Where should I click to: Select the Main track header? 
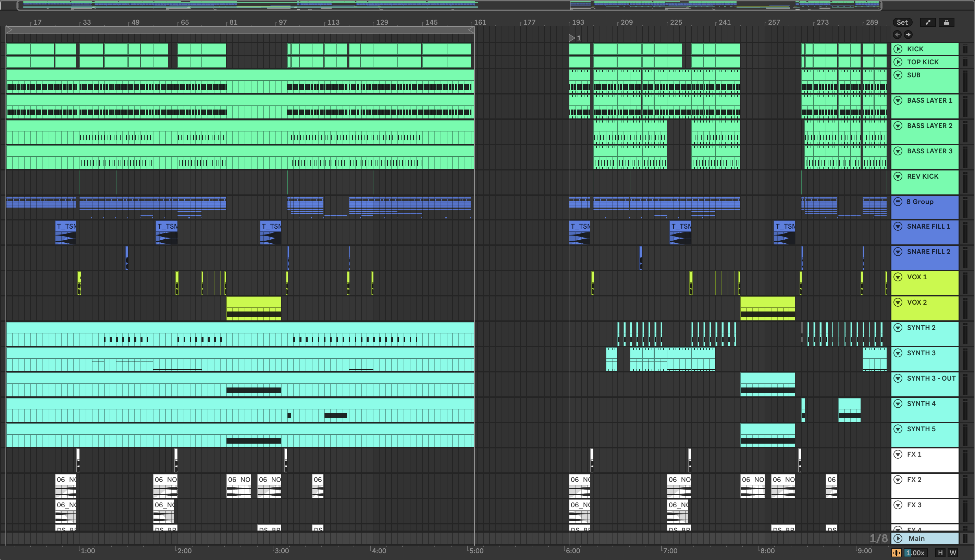(925, 538)
